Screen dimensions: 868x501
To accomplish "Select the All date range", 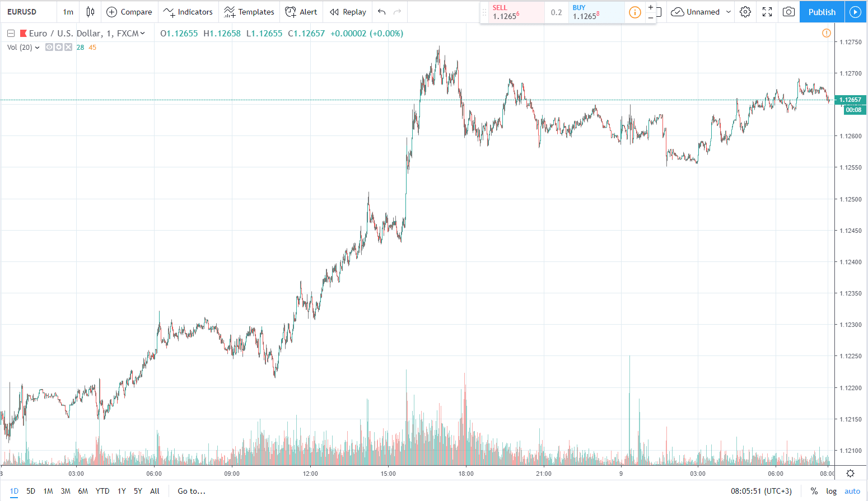I will click(155, 491).
